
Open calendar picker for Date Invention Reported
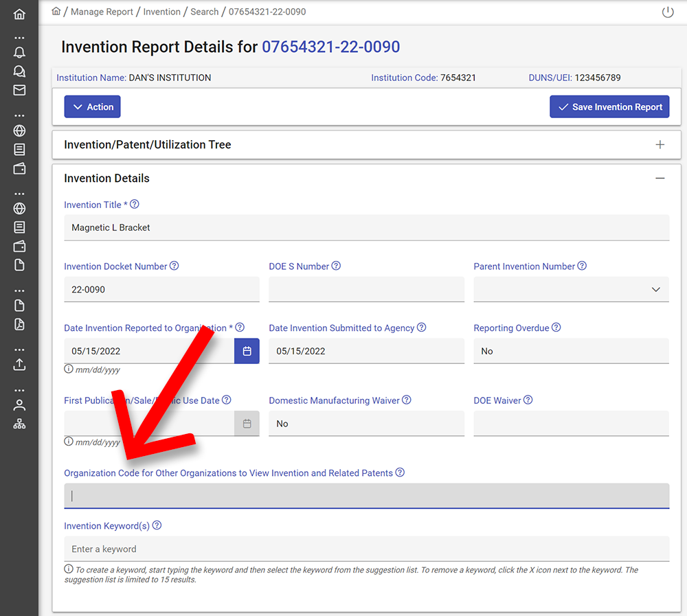247,351
